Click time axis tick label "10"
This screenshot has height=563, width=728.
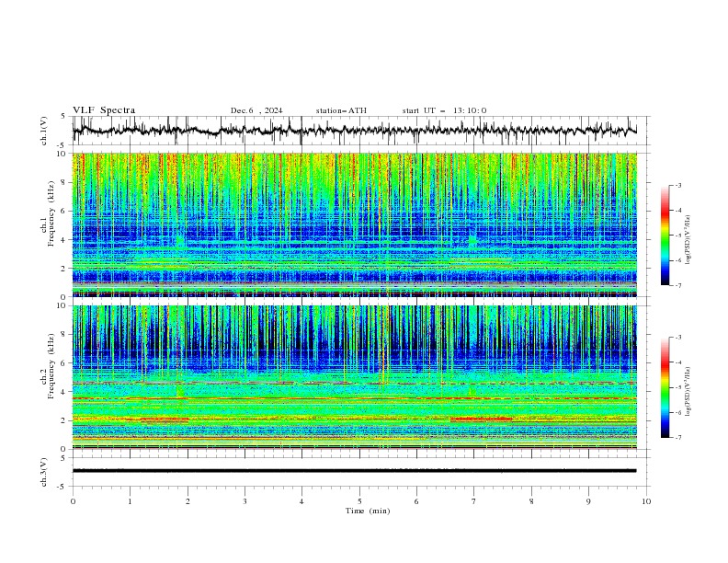tap(646, 501)
